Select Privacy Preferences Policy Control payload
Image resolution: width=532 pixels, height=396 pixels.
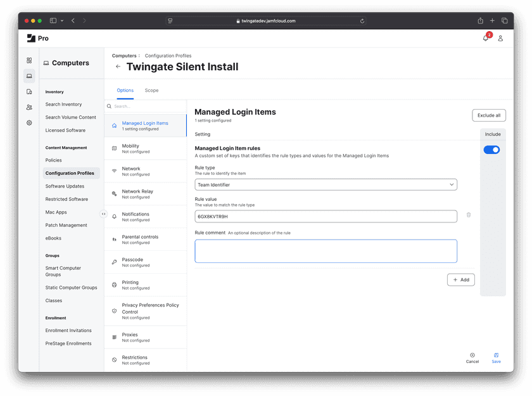tap(146, 309)
